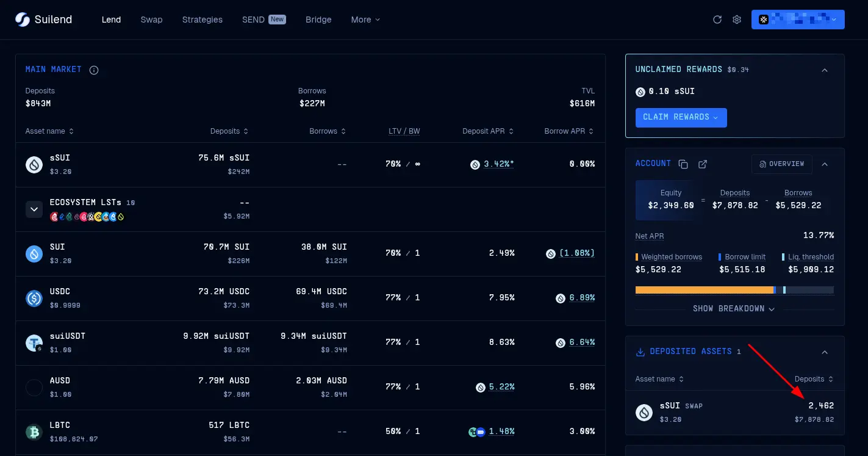Click the refresh icon in header
The height and width of the screenshot is (456, 868).
pyautogui.click(x=717, y=20)
